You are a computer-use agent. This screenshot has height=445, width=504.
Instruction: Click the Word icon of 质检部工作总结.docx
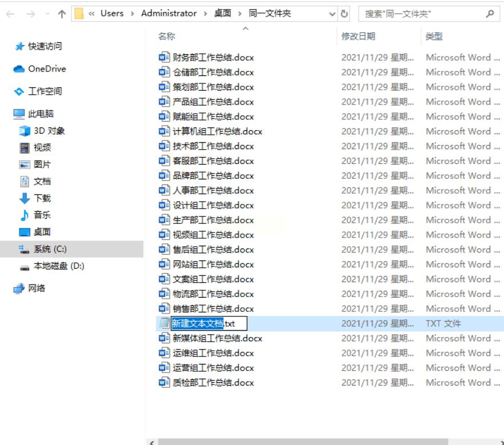[x=164, y=382]
